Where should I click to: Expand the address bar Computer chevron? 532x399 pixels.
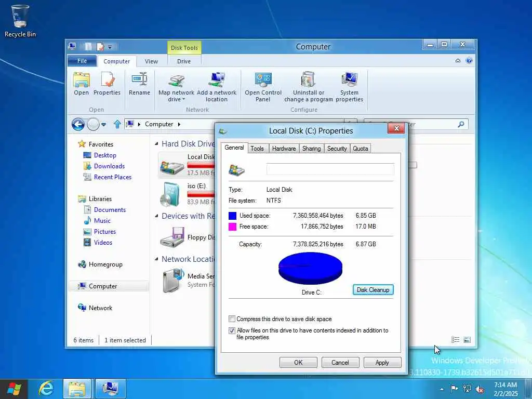pos(179,124)
